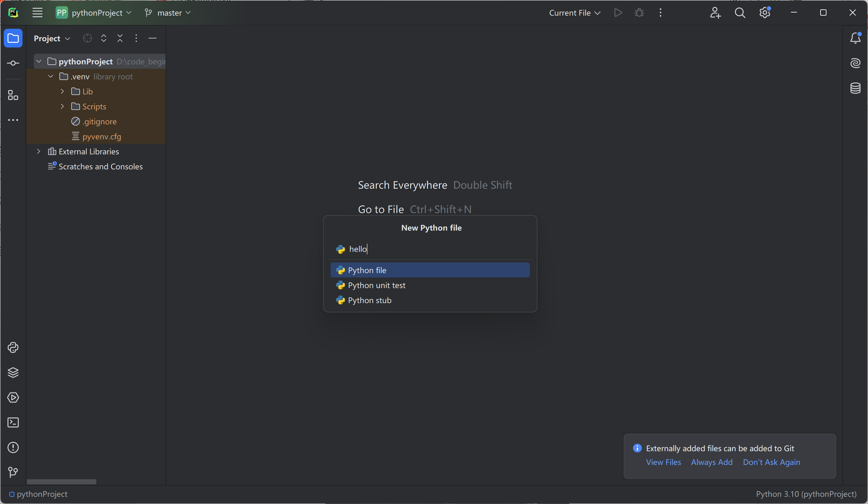Image resolution: width=868 pixels, height=504 pixels.
Task: Open the Terminal tool window
Action: (13, 422)
